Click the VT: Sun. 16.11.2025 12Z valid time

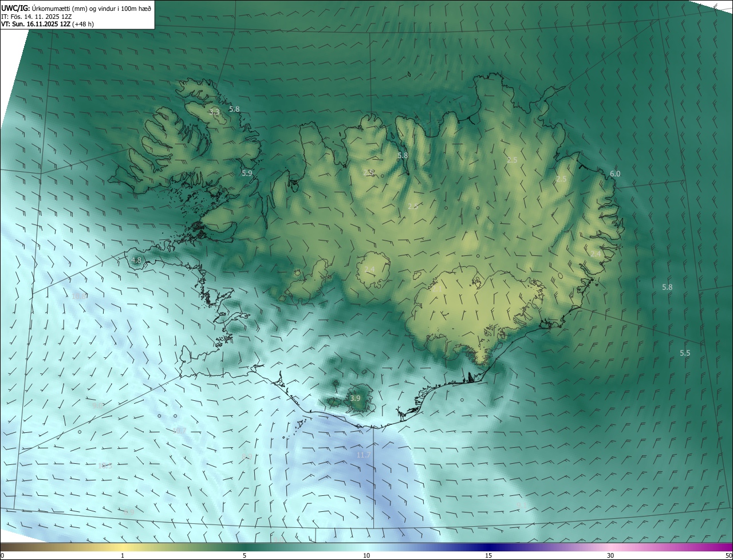48,24
